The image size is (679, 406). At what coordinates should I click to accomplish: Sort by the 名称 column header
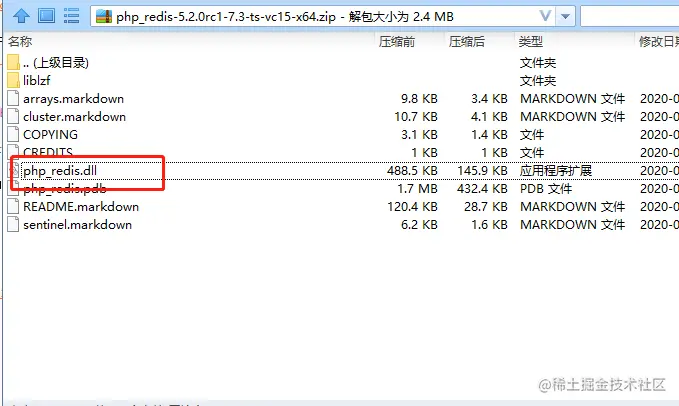(x=20, y=42)
